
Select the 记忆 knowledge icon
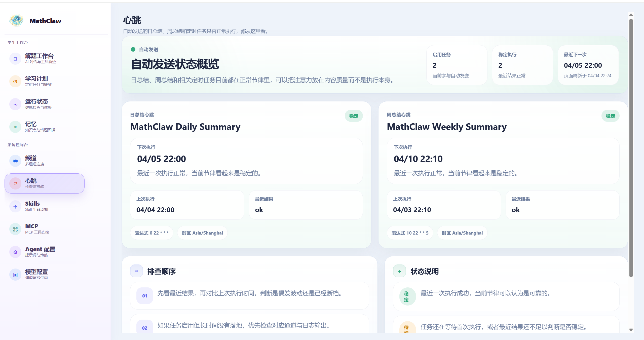tap(15, 127)
